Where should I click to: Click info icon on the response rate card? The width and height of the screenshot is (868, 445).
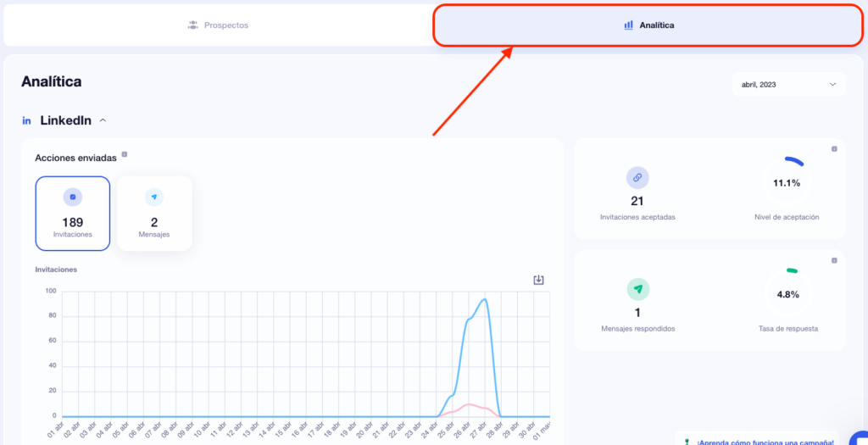(x=834, y=261)
